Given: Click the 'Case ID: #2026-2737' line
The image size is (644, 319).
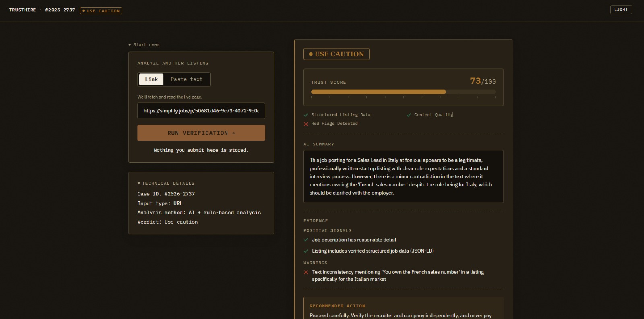Looking at the screenshot, I should tap(166, 194).
